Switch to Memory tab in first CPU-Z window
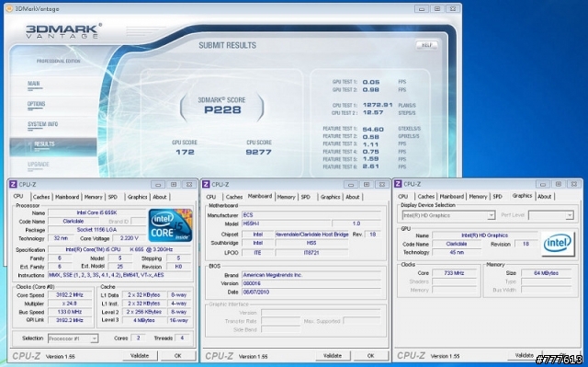This screenshot has height=367, width=588. [x=93, y=197]
